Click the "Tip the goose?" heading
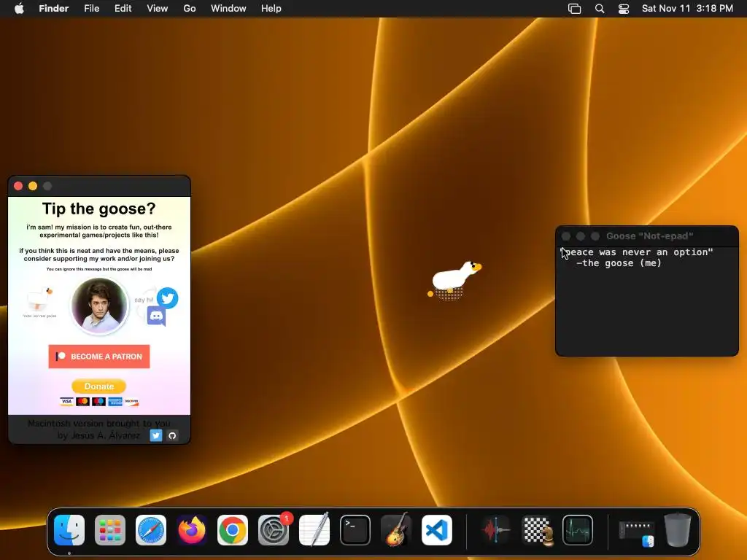 pyautogui.click(x=99, y=209)
